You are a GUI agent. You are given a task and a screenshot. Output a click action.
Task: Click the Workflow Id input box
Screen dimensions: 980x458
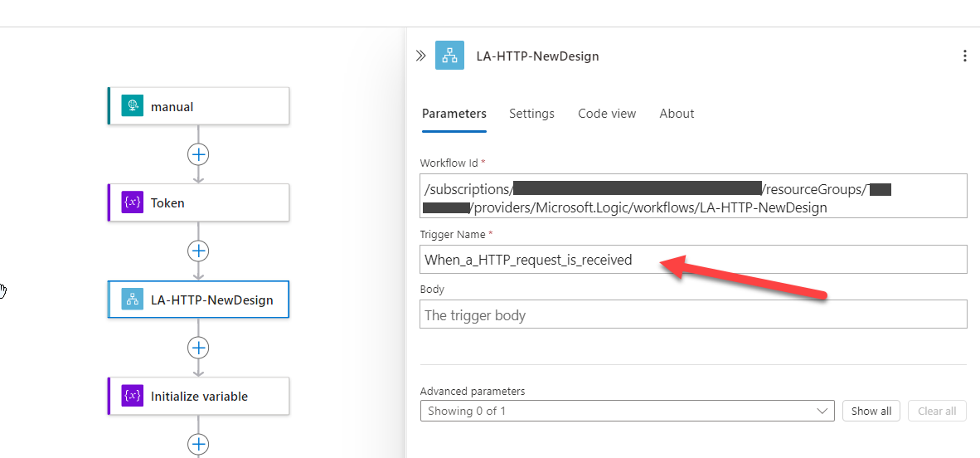click(x=693, y=196)
